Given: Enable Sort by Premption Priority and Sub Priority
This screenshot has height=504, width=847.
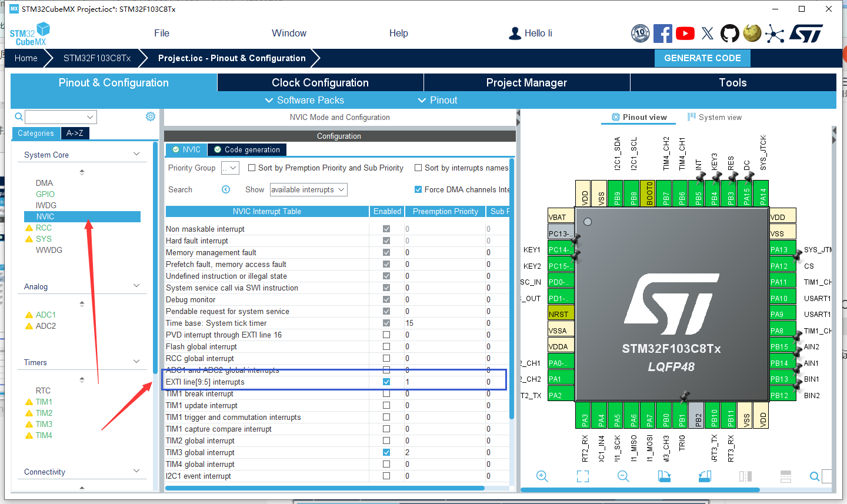Looking at the screenshot, I should pos(252,168).
